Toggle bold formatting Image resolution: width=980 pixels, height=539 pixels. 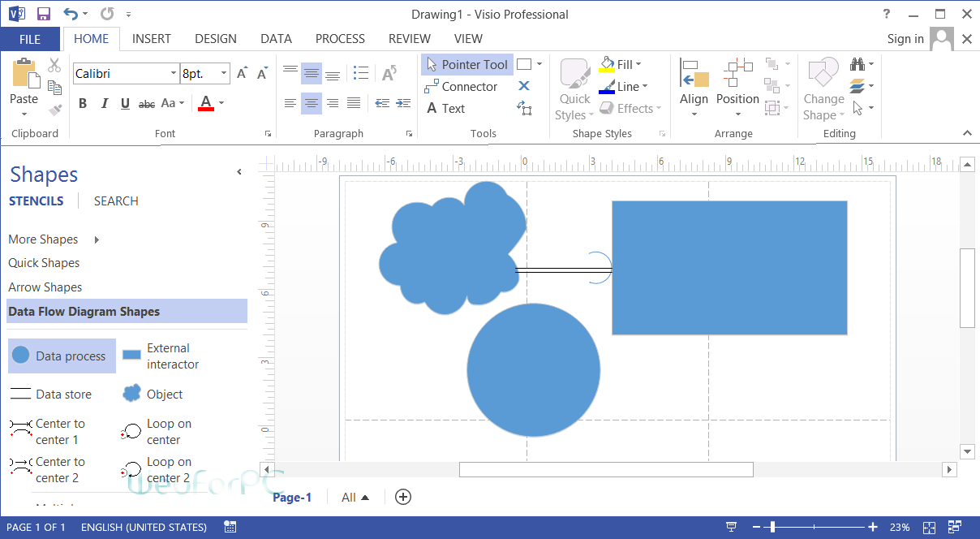[82, 103]
